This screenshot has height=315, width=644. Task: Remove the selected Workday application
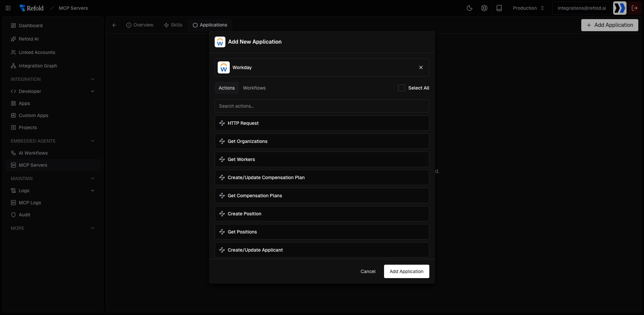(x=421, y=67)
